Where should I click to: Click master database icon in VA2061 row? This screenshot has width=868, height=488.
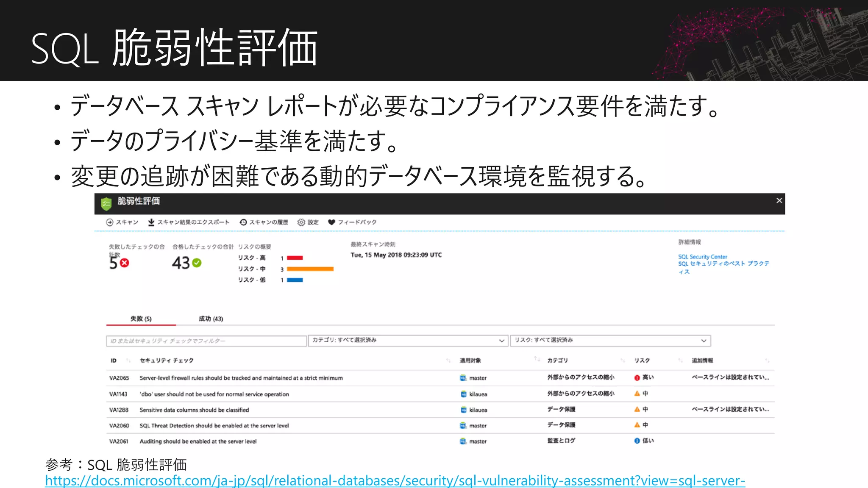coord(463,441)
